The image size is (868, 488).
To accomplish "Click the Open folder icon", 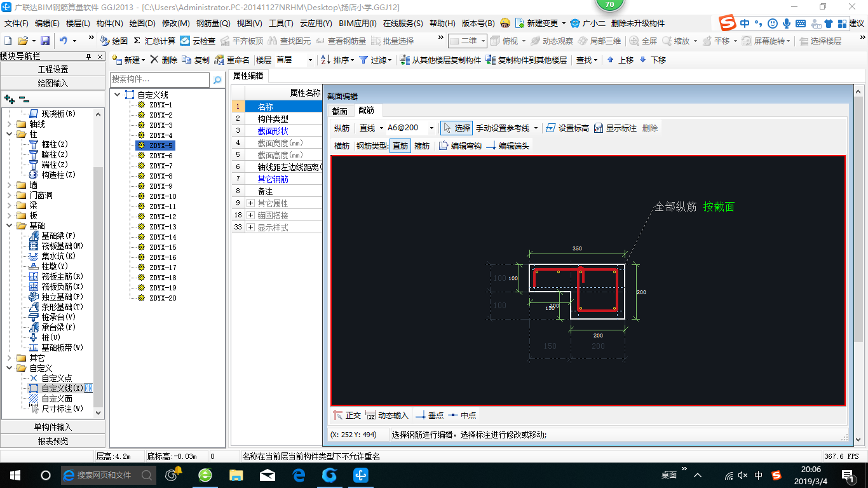I will tap(23, 41).
